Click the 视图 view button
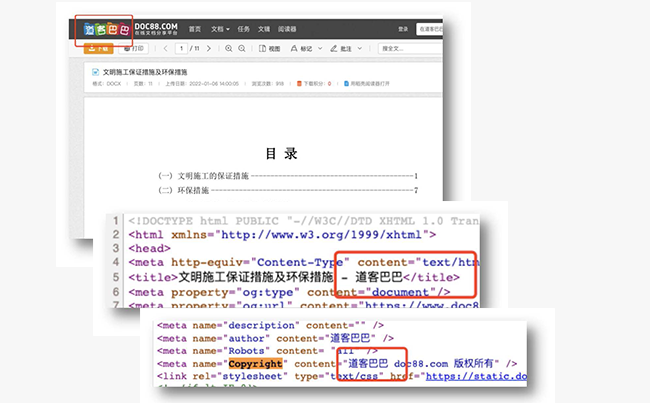 (x=269, y=49)
